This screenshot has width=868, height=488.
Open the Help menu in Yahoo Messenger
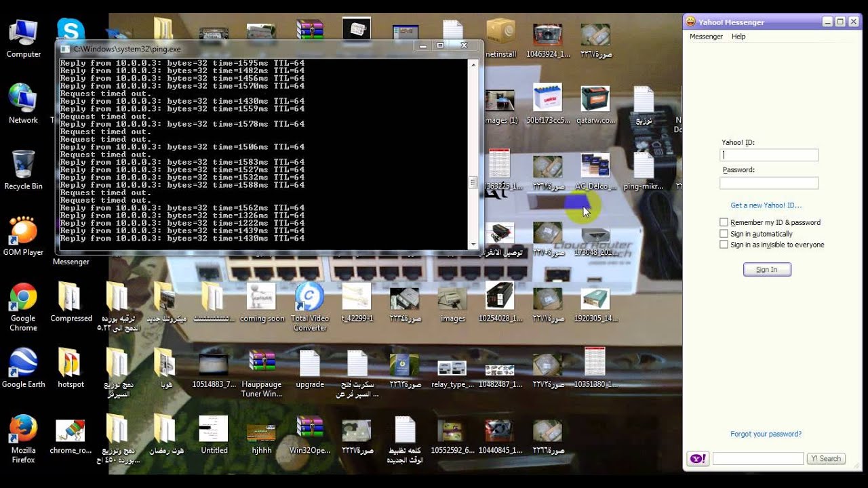click(738, 37)
